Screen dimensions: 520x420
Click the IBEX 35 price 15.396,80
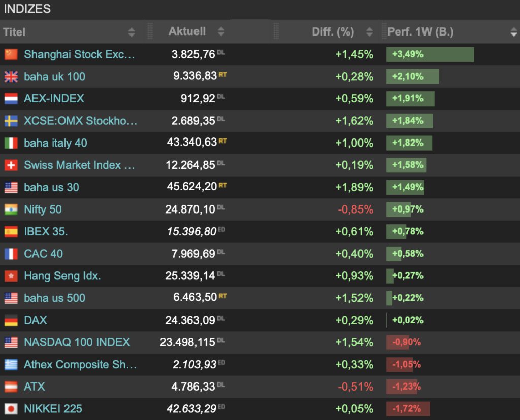coord(191,231)
